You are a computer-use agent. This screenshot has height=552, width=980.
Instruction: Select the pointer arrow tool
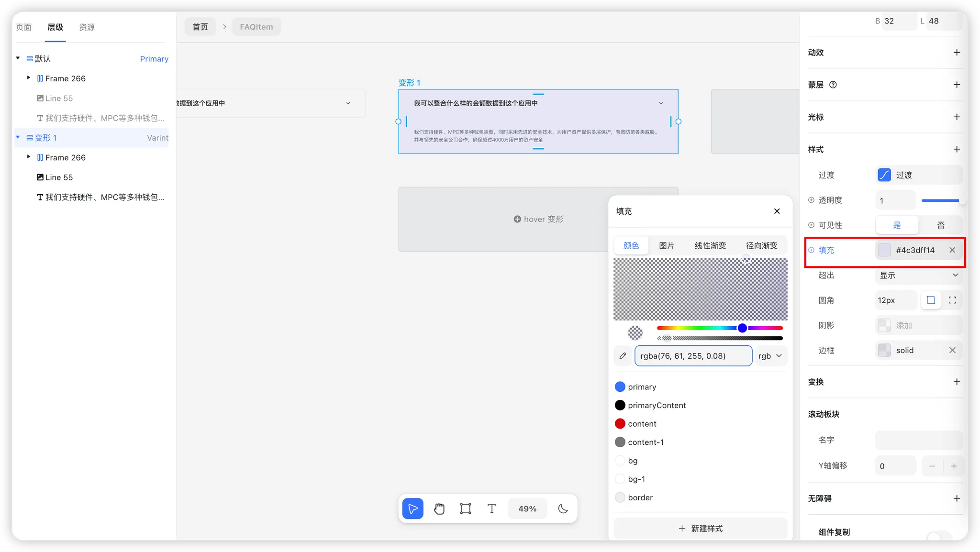(x=412, y=508)
